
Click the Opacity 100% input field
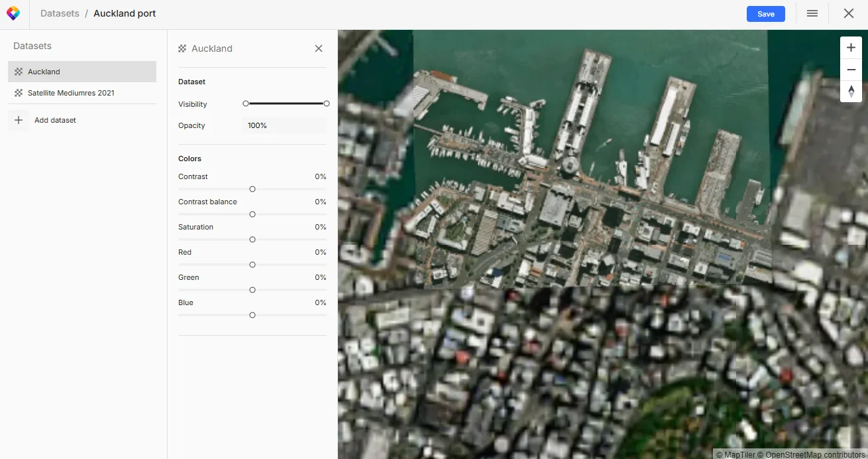(x=285, y=125)
